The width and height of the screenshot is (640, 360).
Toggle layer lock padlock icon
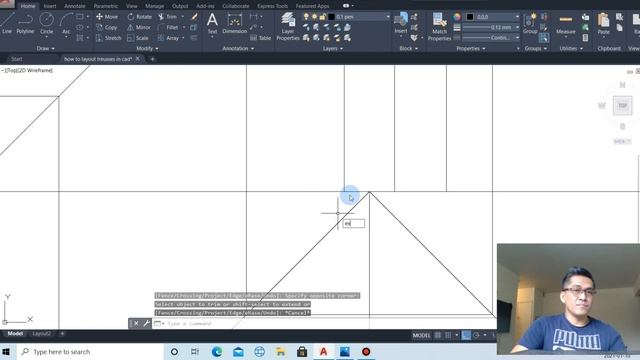[x=322, y=17]
